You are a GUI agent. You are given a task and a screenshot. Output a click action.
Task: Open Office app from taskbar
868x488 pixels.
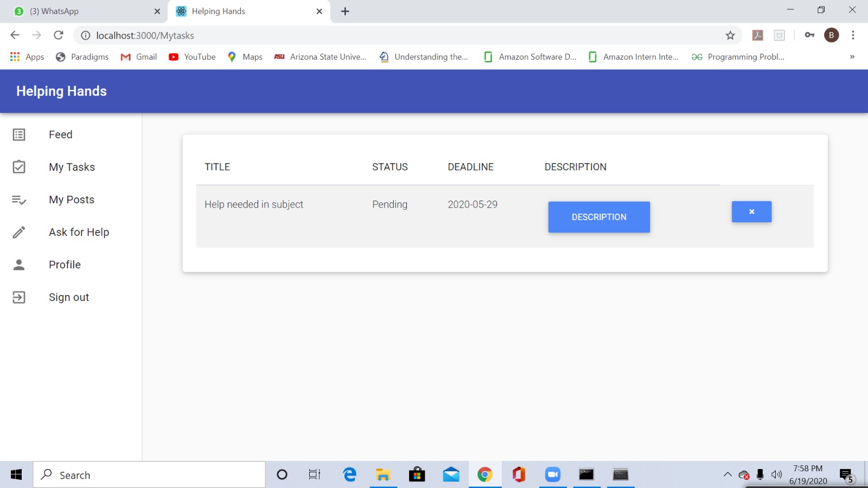[519, 475]
